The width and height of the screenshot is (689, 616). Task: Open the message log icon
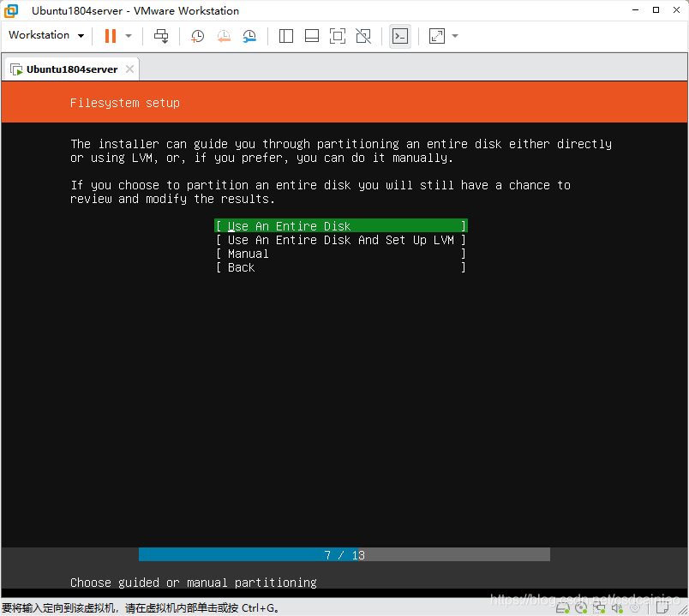662,608
